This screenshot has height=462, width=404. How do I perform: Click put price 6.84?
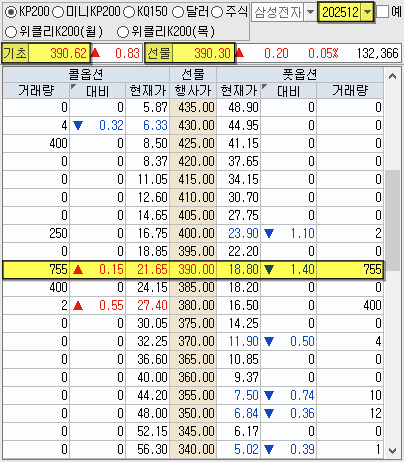pyautogui.click(x=246, y=414)
